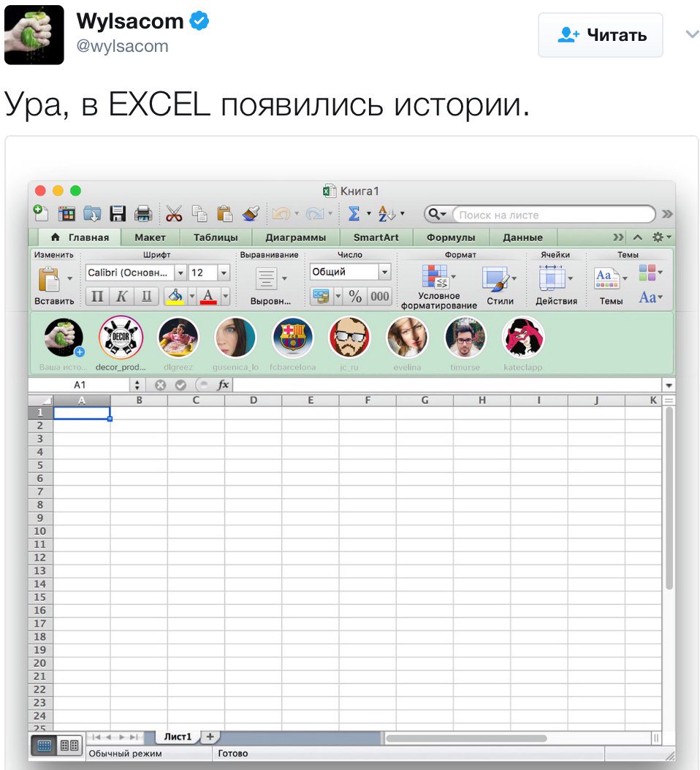700x770 pixels.
Task: Apply red font color A
Action: point(209,296)
